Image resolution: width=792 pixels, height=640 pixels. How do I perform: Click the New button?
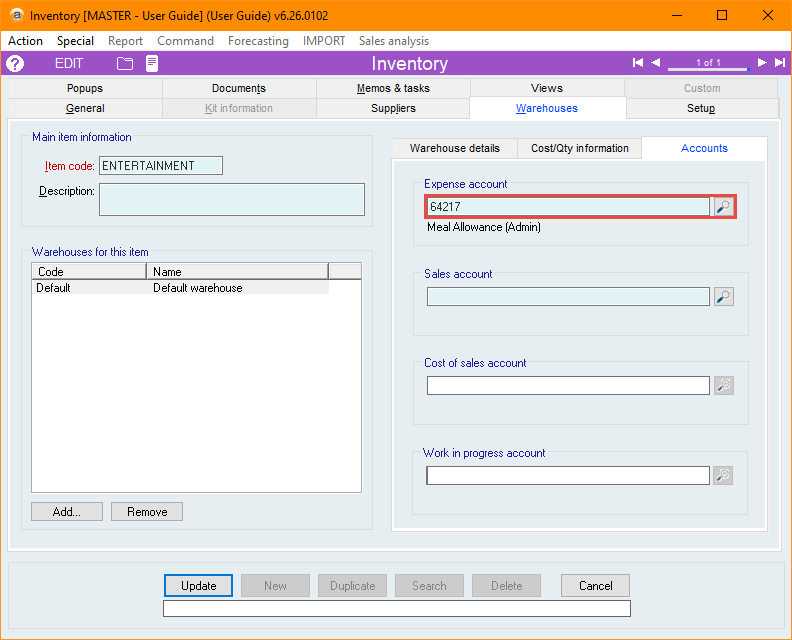point(275,585)
